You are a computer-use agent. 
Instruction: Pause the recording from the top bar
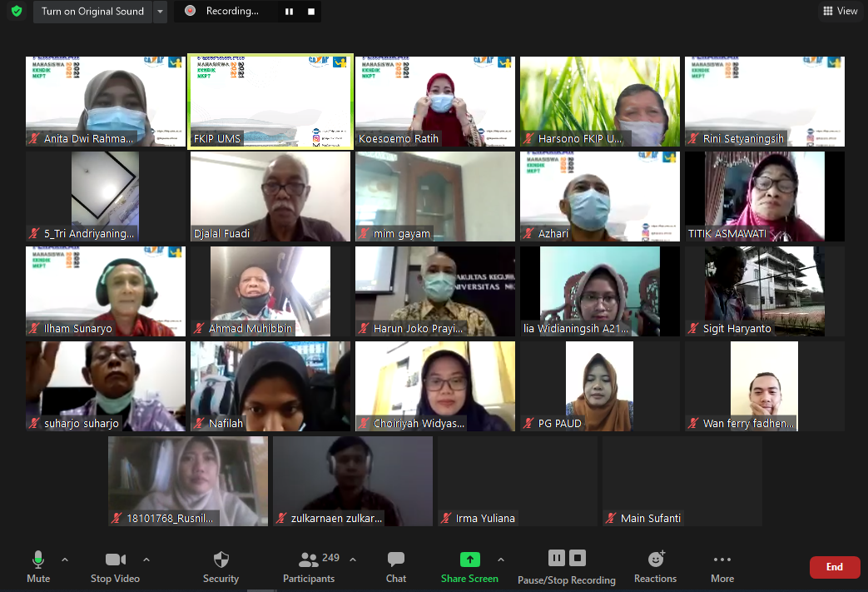coord(289,12)
